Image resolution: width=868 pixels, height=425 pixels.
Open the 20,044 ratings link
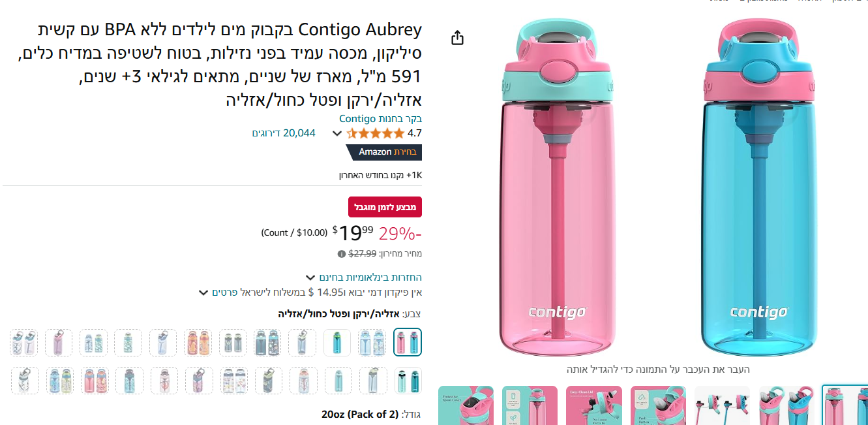click(x=284, y=133)
